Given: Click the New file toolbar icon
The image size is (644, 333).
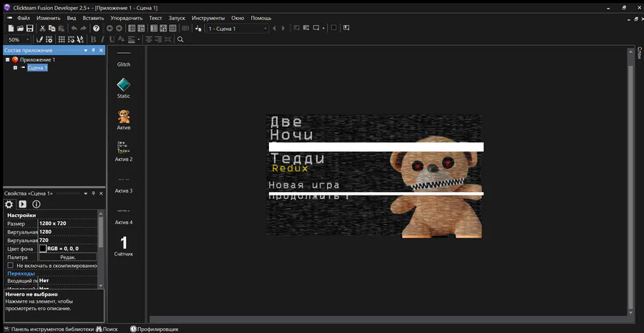Looking at the screenshot, I should [x=11, y=29].
